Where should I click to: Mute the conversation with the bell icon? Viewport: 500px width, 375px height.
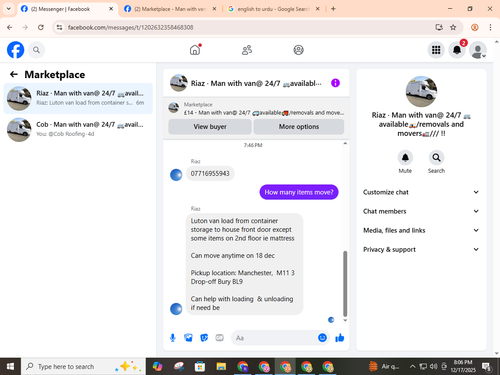coord(405,157)
